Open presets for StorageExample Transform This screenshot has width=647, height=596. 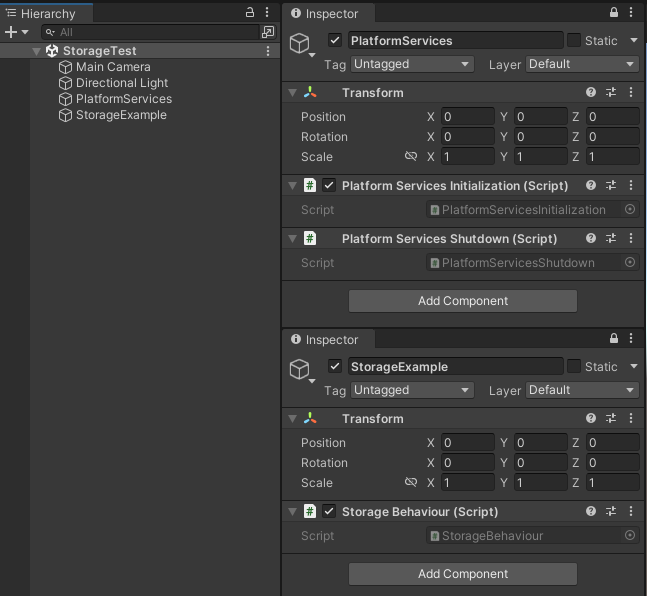pos(611,418)
